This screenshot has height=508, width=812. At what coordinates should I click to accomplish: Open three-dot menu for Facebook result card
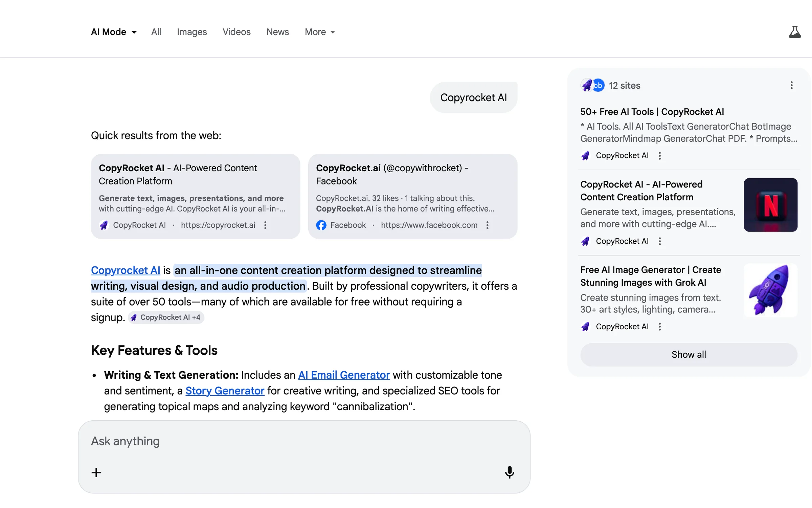tap(487, 225)
